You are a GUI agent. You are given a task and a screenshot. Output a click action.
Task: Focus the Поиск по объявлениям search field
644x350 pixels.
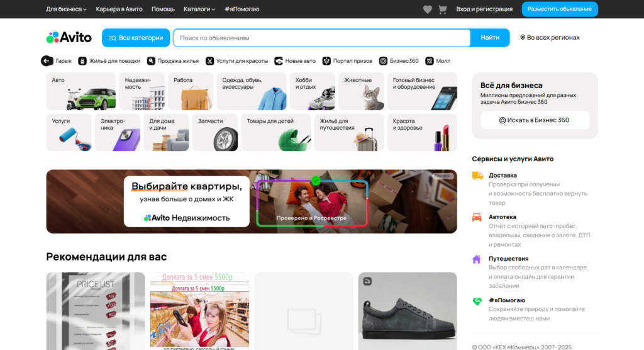coord(322,38)
